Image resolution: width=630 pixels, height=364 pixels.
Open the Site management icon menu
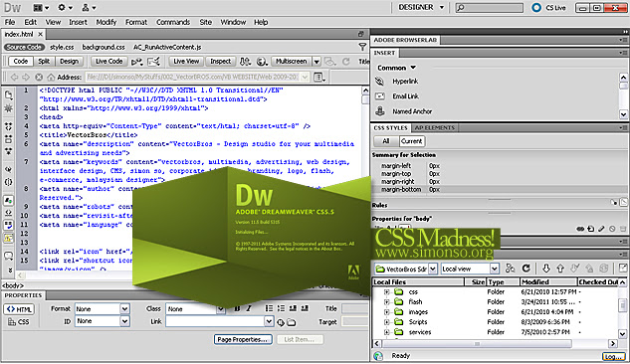[89, 7]
